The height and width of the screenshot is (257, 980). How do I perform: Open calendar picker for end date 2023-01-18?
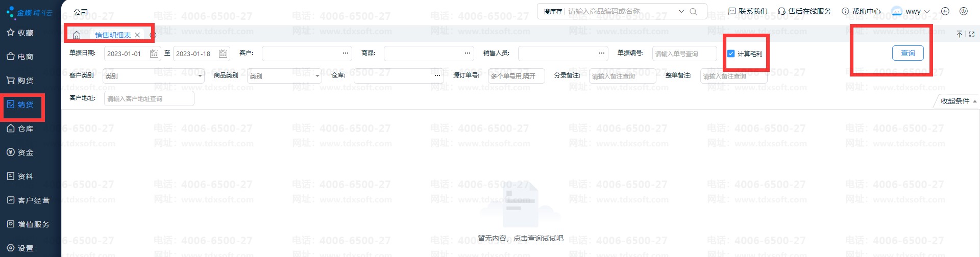pos(223,54)
